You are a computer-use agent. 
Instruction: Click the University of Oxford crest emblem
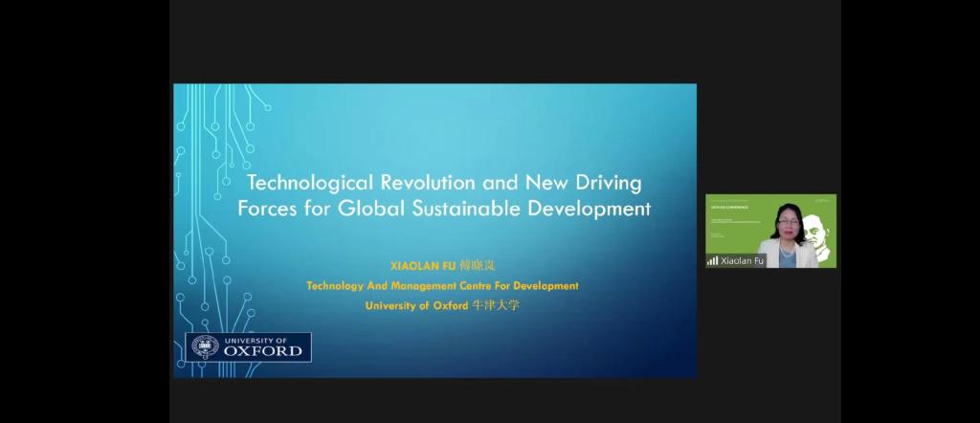coord(205,347)
